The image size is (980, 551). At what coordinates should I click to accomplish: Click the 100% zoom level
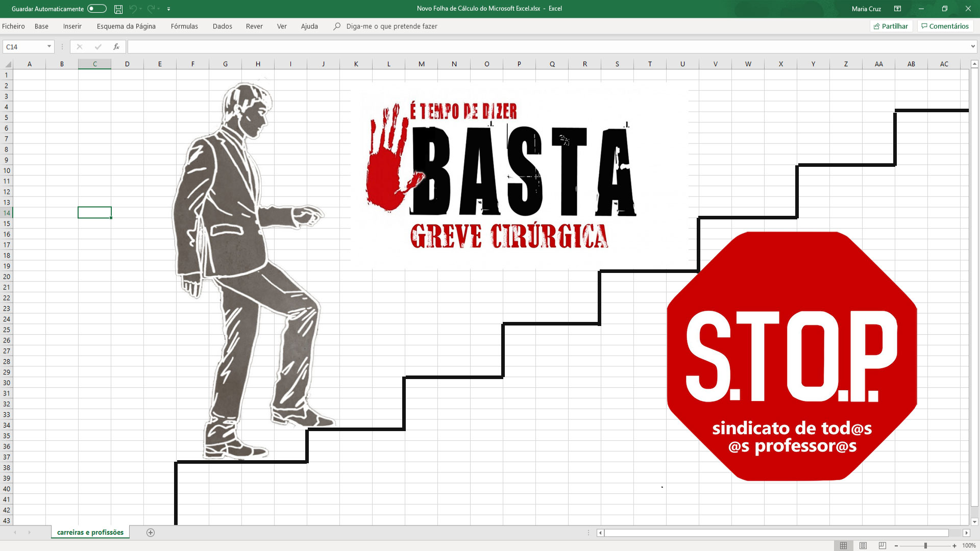969,546
